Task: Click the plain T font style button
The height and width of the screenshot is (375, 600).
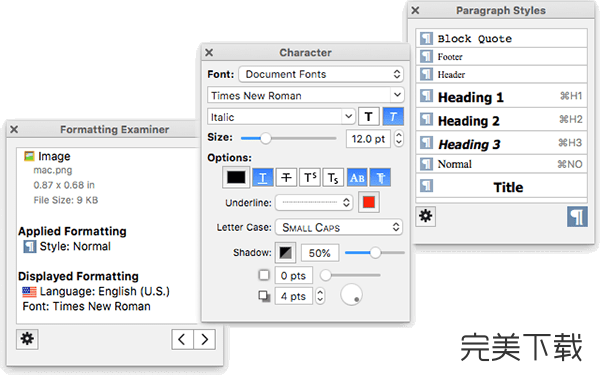Action: [x=368, y=117]
